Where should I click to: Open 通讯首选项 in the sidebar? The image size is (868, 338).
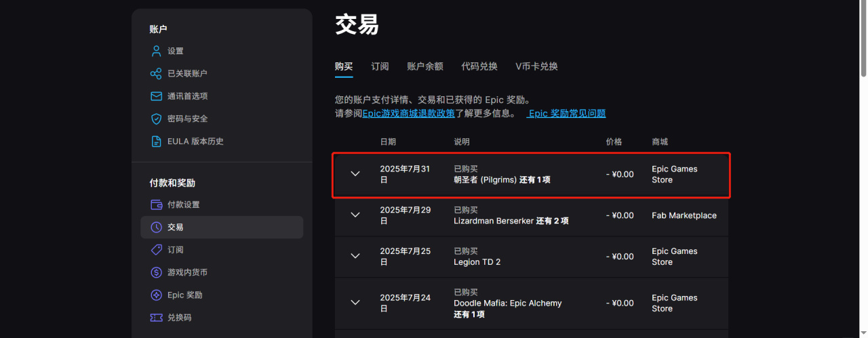(188, 96)
